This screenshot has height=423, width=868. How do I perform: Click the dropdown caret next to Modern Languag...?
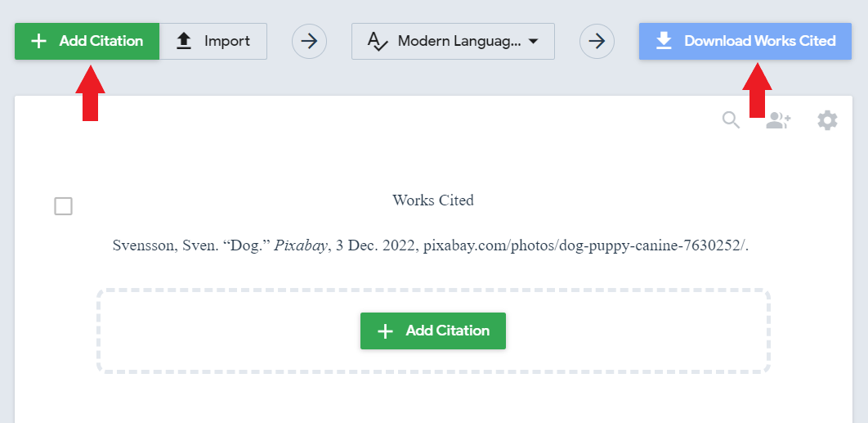point(533,42)
